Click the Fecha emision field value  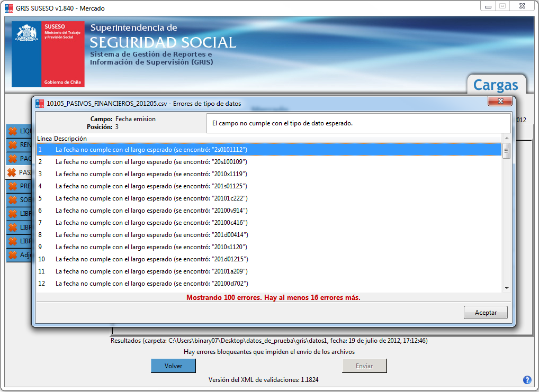(136, 119)
